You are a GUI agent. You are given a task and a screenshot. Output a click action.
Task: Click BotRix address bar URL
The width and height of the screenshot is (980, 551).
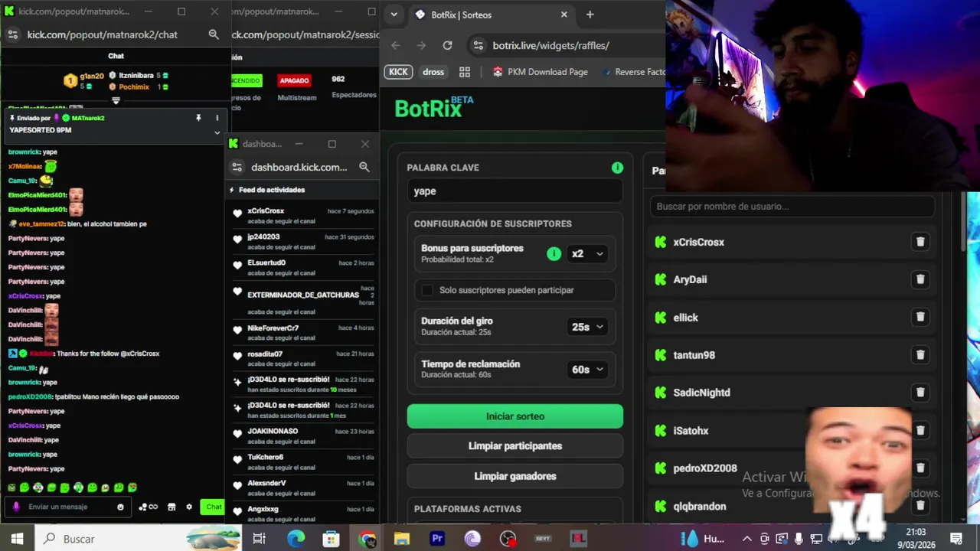coord(550,45)
